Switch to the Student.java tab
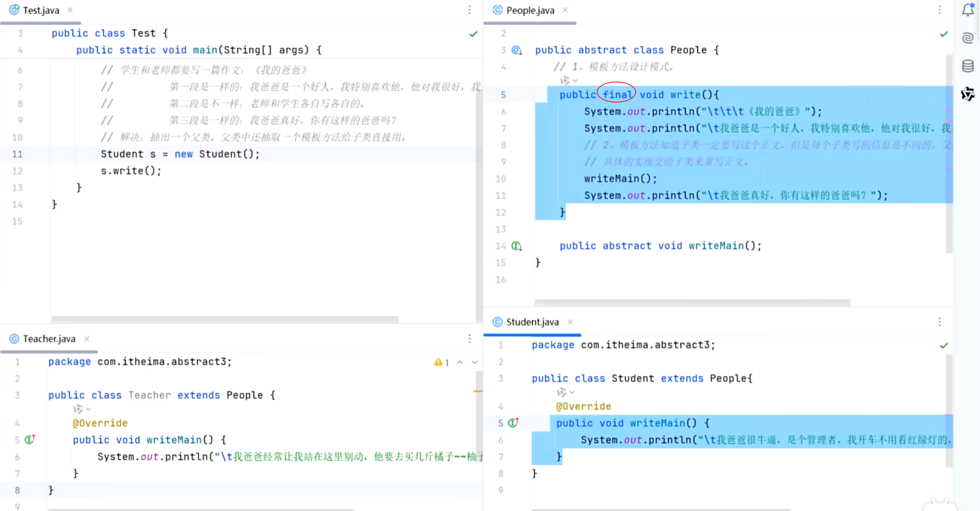This screenshot has height=511, width=980. (x=532, y=322)
